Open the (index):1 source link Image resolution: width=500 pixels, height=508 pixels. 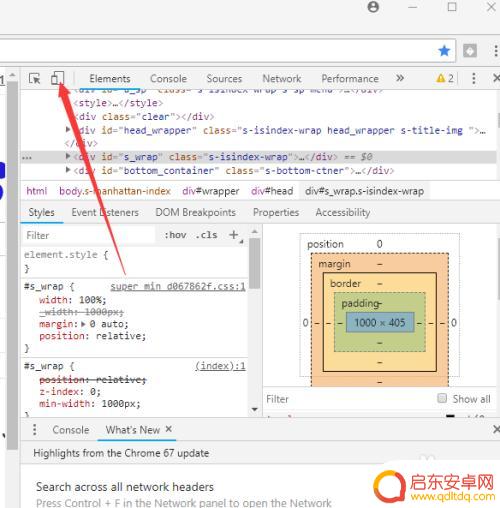[x=220, y=366]
